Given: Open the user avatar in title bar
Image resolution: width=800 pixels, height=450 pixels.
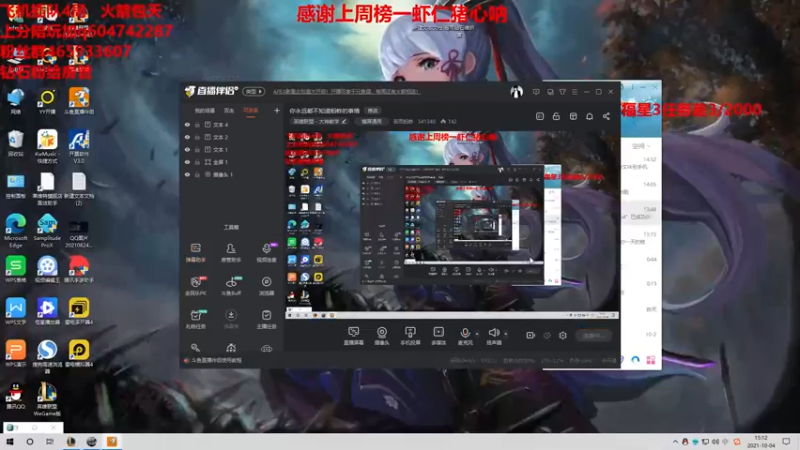Looking at the screenshot, I should [x=516, y=92].
